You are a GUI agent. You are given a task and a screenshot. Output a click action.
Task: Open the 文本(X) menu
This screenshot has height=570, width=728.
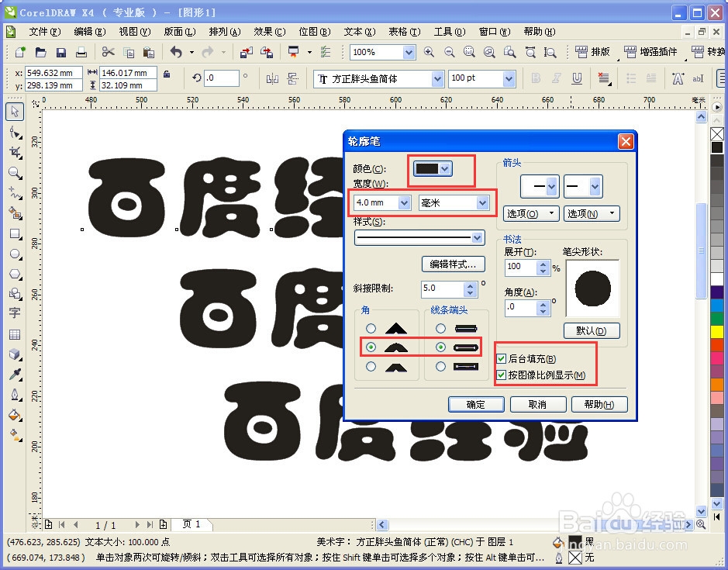[x=360, y=32]
